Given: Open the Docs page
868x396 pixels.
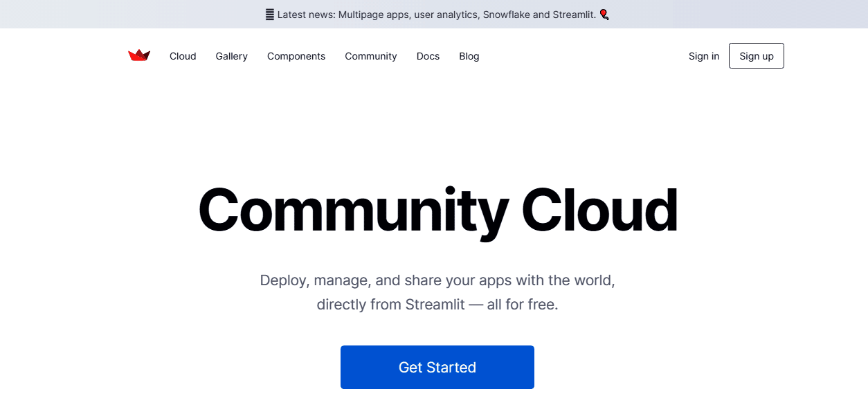Looking at the screenshot, I should click(428, 56).
